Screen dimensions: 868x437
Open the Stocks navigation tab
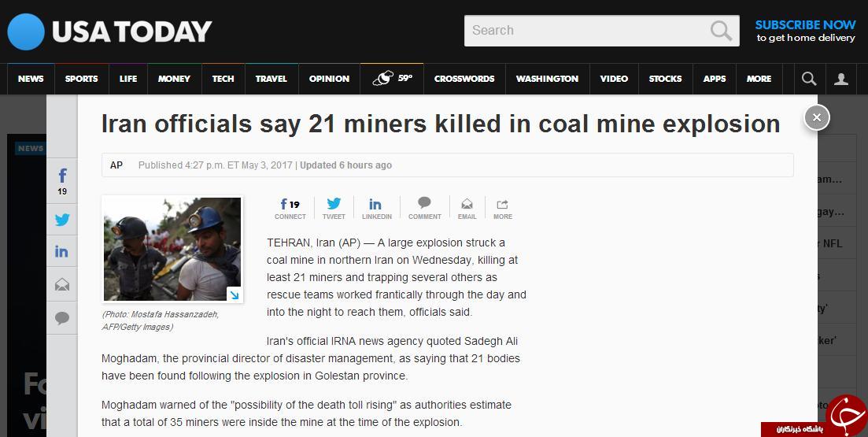[x=665, y=79]
